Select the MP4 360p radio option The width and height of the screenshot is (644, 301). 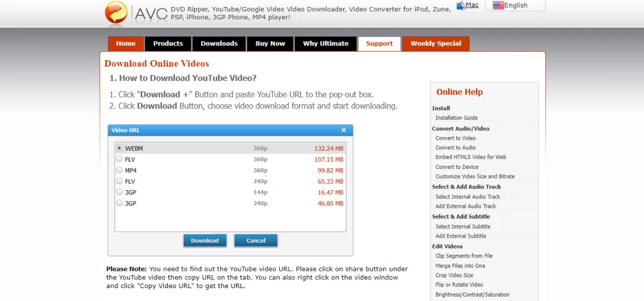click(119, 170)
